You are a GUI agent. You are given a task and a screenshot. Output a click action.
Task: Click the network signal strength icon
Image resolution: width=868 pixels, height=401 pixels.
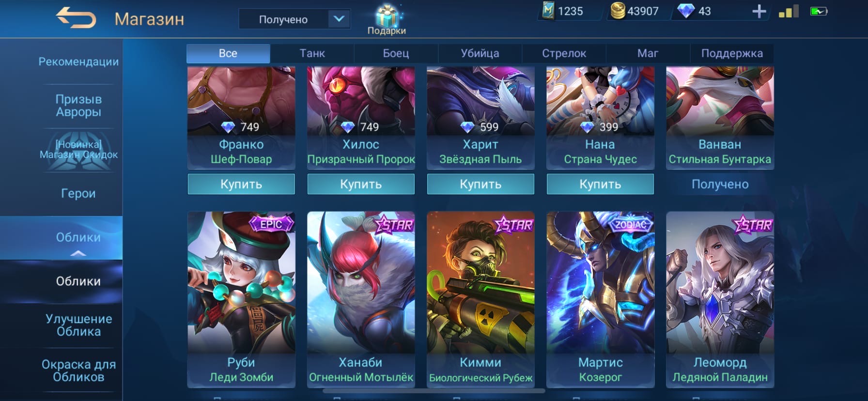click(789, 11)
